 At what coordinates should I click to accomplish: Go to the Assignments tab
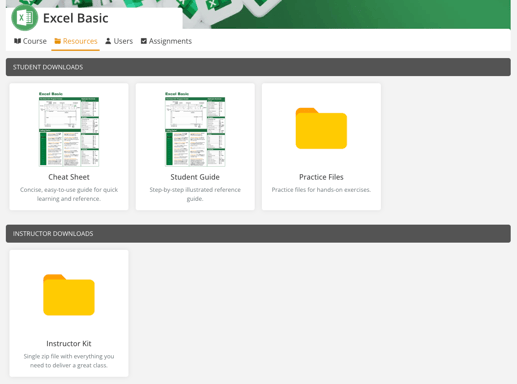click(x=166, y=41)
